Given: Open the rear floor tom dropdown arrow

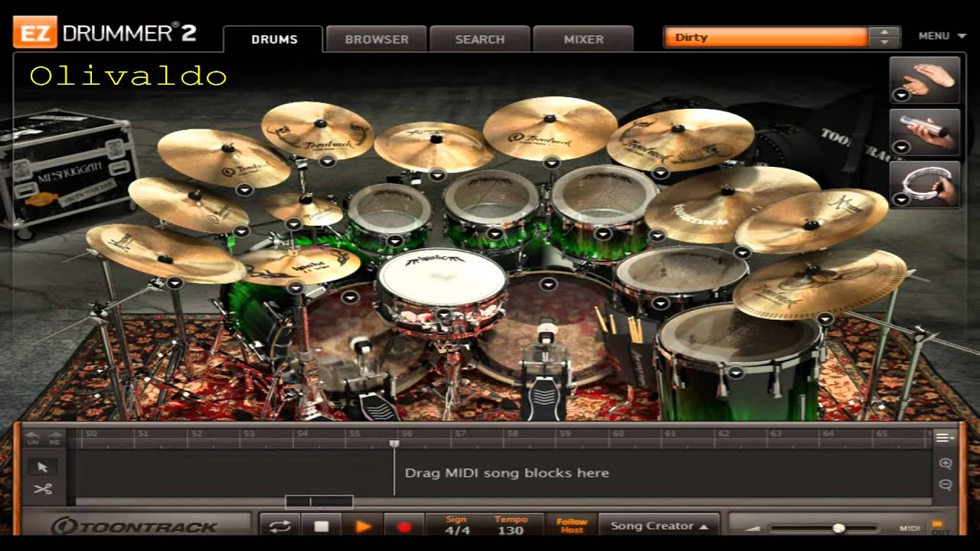Looking at the screenshot, I should click(660, 303).
